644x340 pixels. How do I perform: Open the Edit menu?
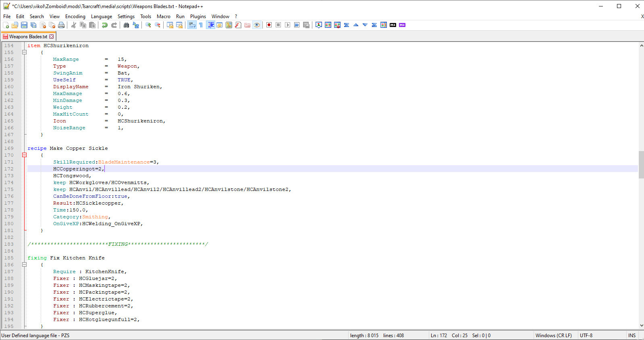20,17
